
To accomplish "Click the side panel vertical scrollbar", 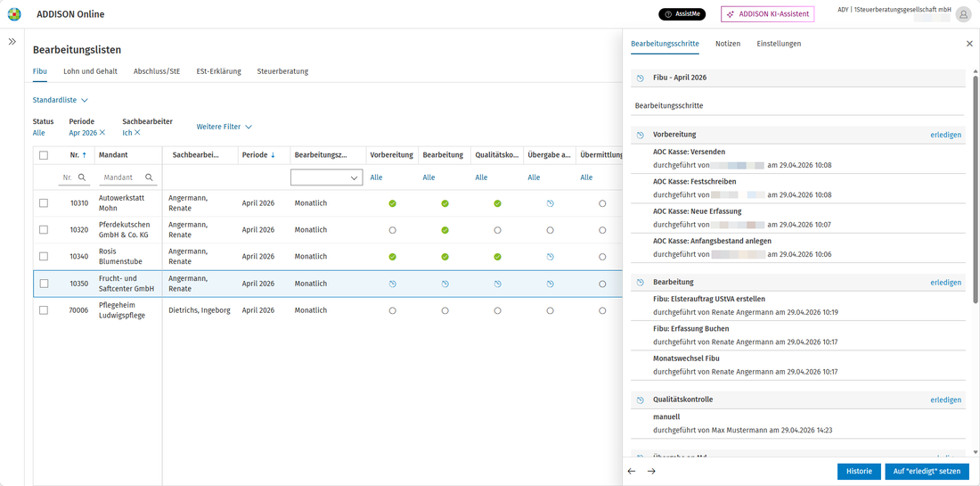I will pos(975,263).
